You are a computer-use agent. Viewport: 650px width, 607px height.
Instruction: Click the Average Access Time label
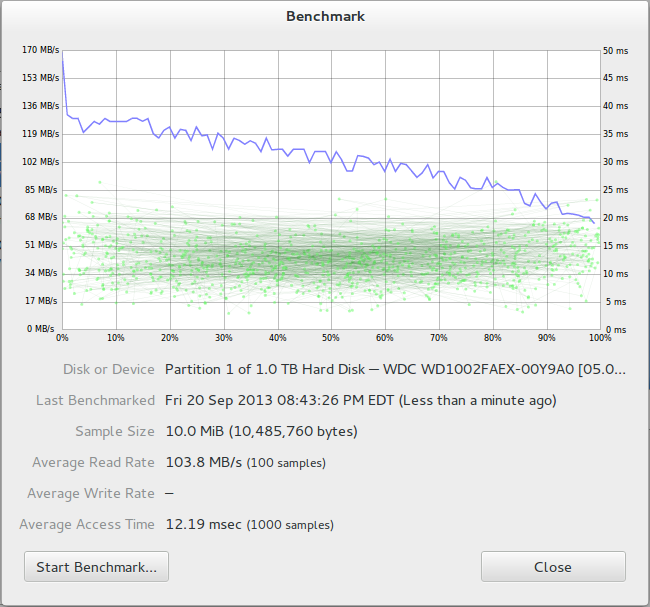(x=87, y=524)
